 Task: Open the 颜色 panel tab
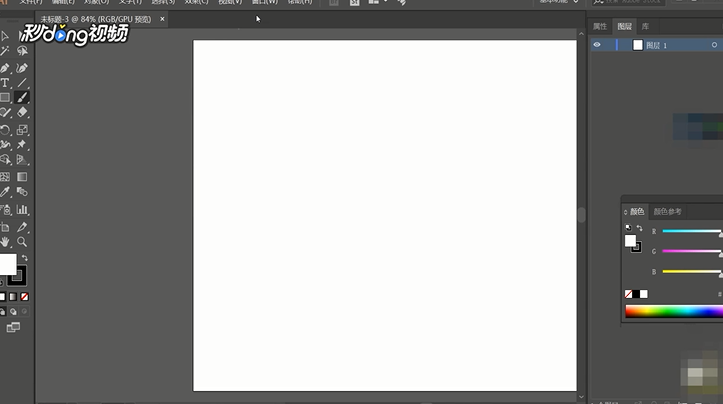tap(637, 211)
